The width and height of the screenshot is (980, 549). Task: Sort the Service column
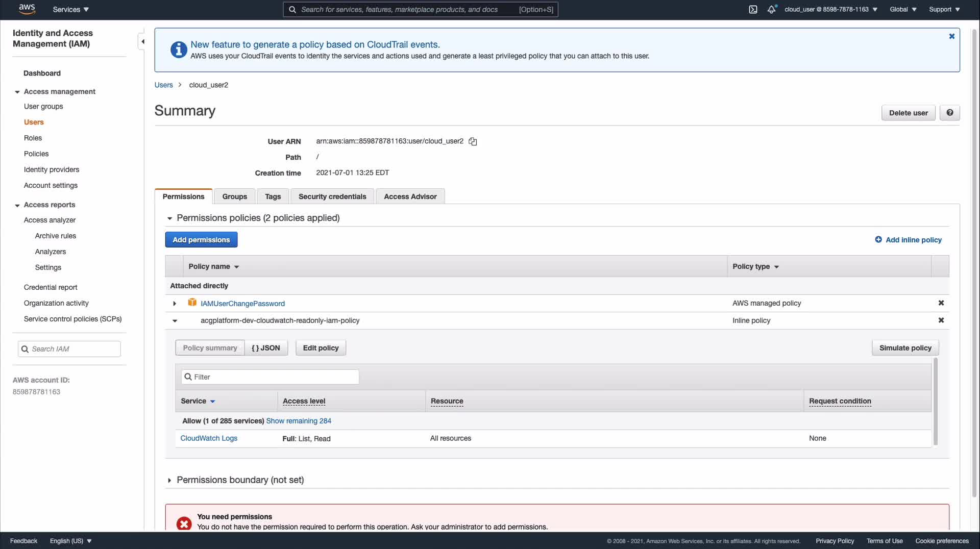198,401
